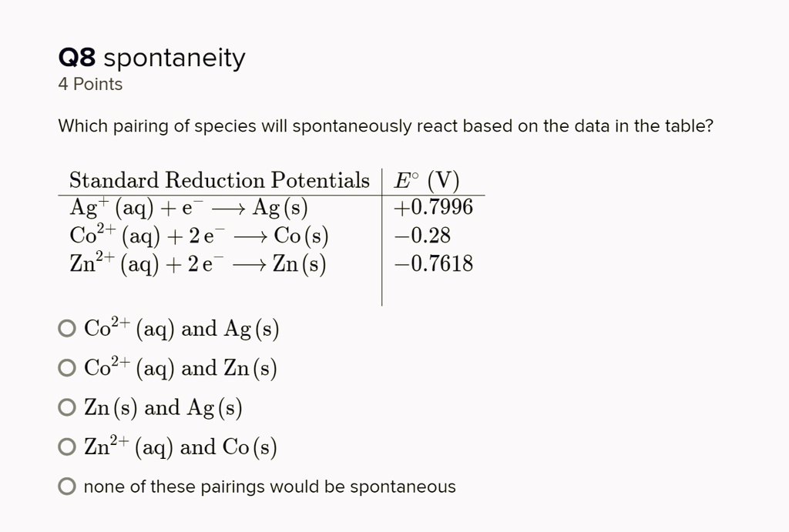
Task: Click the E°(V) column header
Action: click(x=427, y=179)
